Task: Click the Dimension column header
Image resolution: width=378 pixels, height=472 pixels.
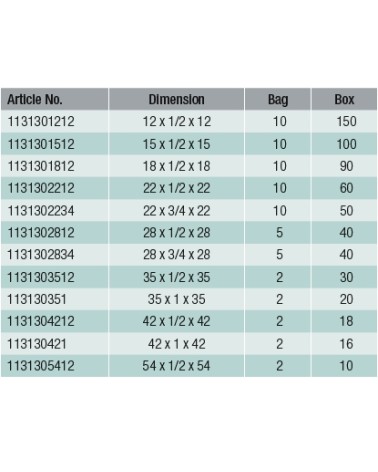Action: [x=176, y=99]
